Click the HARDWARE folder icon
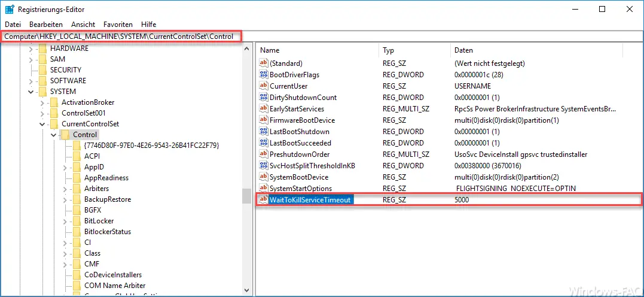Image resolution: width=644 pixels, height=297 pixels. coord(42,49)
